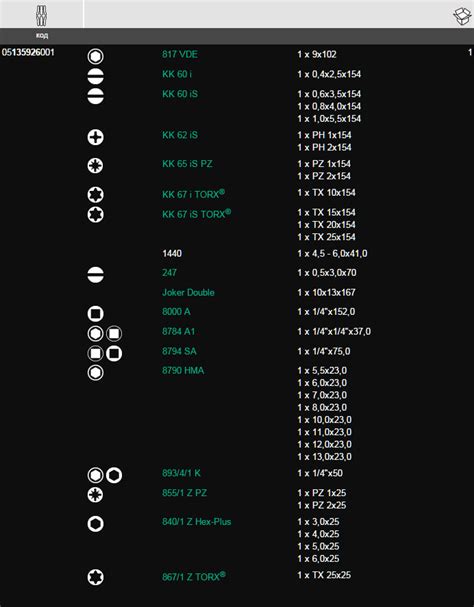The height and width of the screenshot is (607, 474).
Task: Click the Pozidriv icon beside KK 65 iS PZ
Action: pyautogui.click(x=95, y=166)
